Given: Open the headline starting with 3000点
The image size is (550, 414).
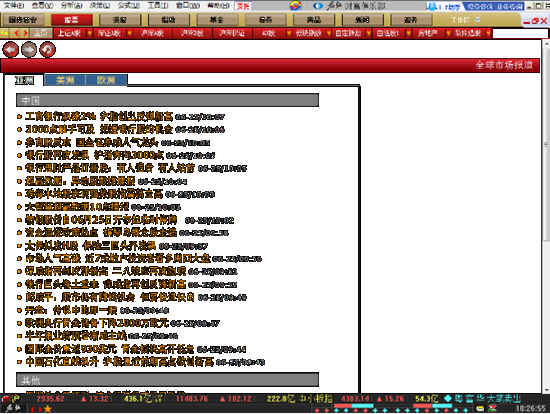Looking at the screenshot, I should point(99,129).
